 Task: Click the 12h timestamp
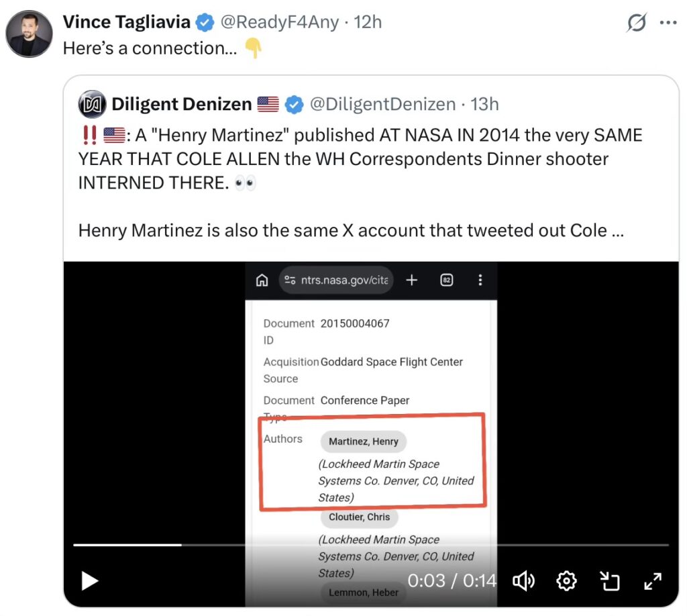[x=368, y=21]
